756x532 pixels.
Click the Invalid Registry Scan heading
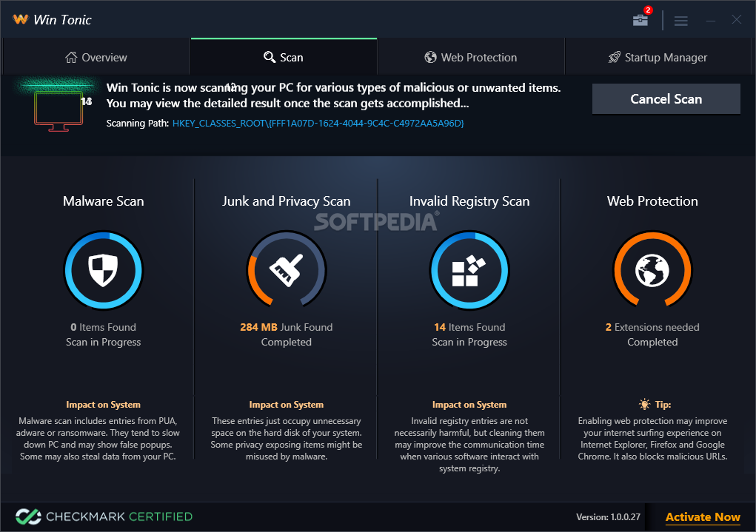pos(469,201)
